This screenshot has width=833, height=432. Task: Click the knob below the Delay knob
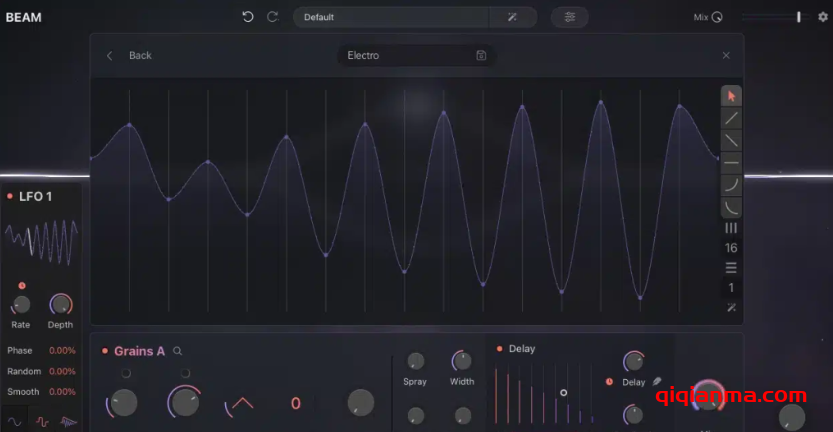(633, 414)
